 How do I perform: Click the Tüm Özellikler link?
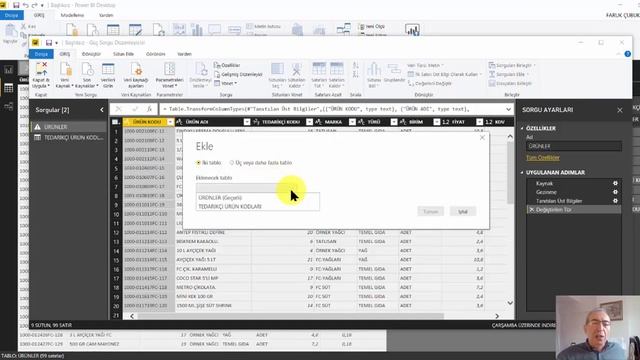coord(542,158)
